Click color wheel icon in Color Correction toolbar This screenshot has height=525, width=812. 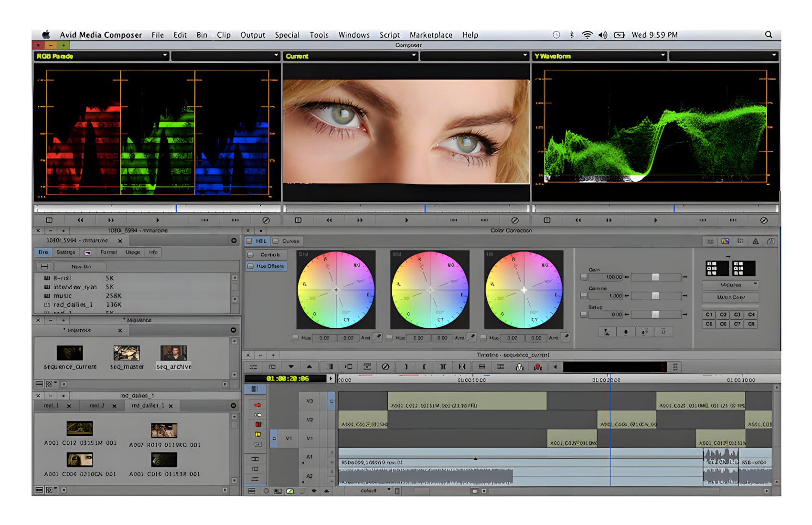(x=725, y=241)
